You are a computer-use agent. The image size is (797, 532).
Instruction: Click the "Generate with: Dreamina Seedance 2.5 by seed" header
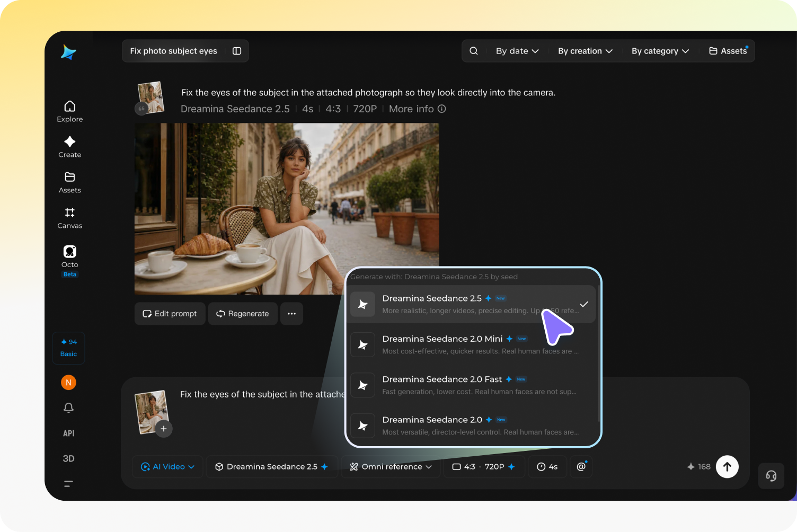[434, 277]
